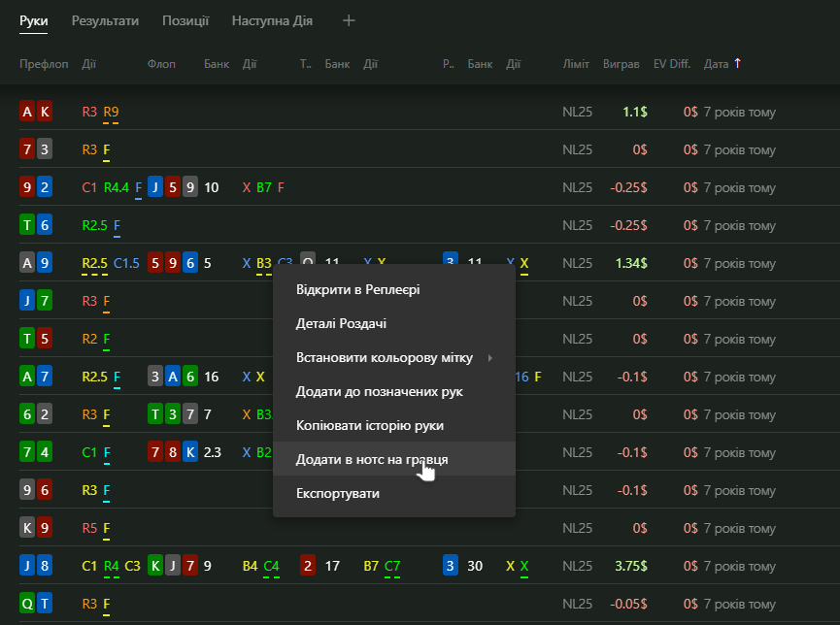
Task: Click pot size 30 in J8 row
Action: pos(475,566)
